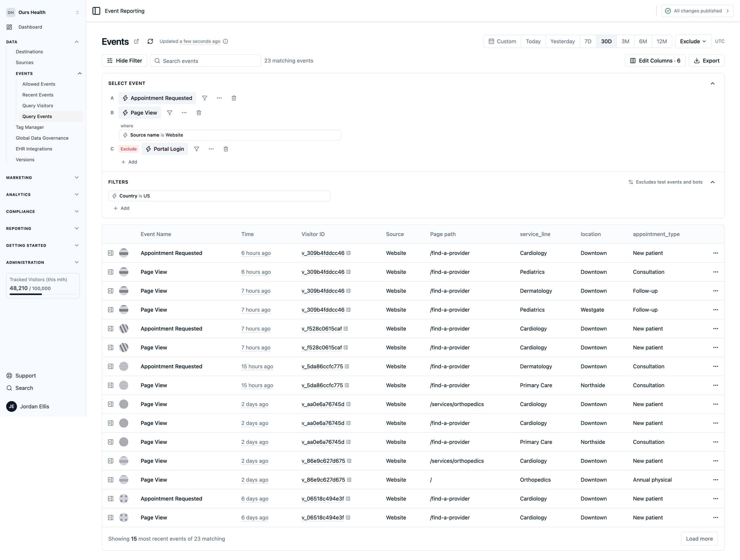Filter the Appointment Requested event
Viewport: 740px width, 560px height.
click(205, 98)
